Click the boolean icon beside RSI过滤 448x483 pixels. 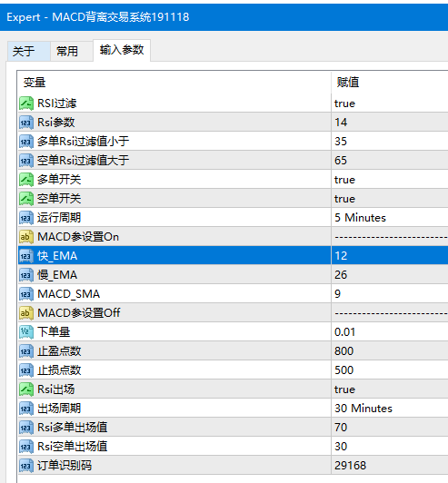26,103
